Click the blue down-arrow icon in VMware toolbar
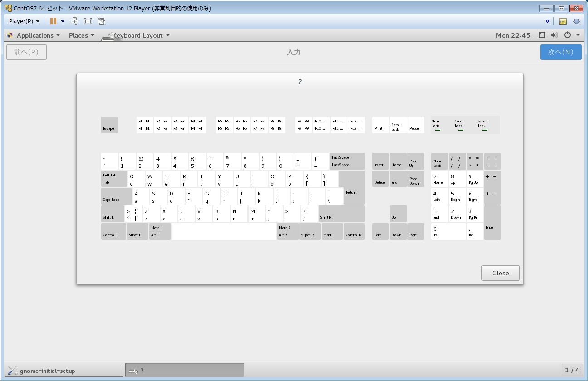This screenshot has height=381, width=588. (x=577, y=21)
